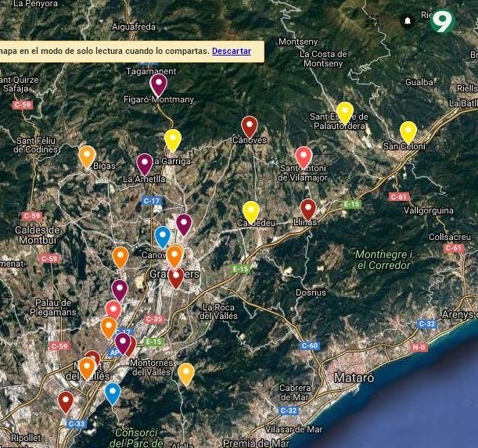Open the yellow pin at Sant Celoni

coord(408,131)
